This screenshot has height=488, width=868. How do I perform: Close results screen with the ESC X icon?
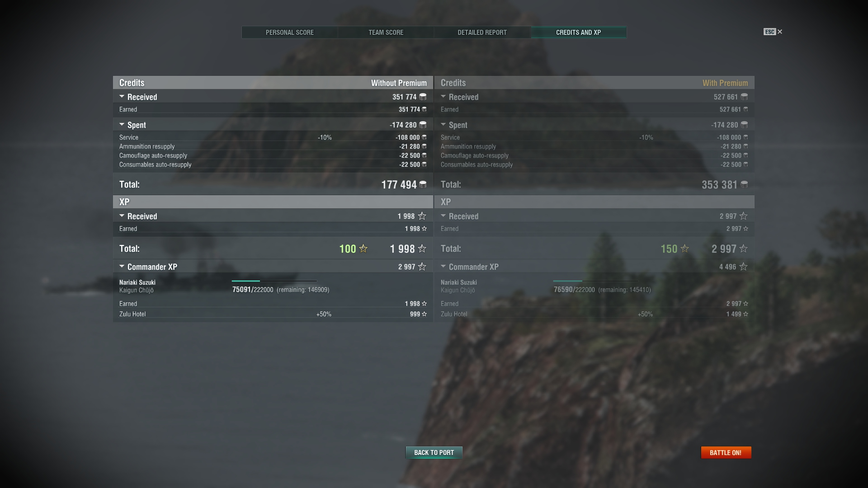779,32
